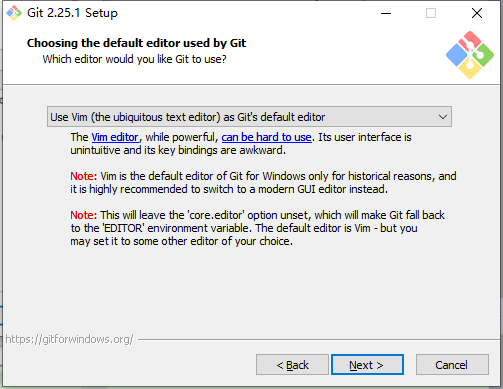Click the large Git logo in the header
Image resolution: width=503 pixels, height=389 pixels.
click(x=470, y=55)
